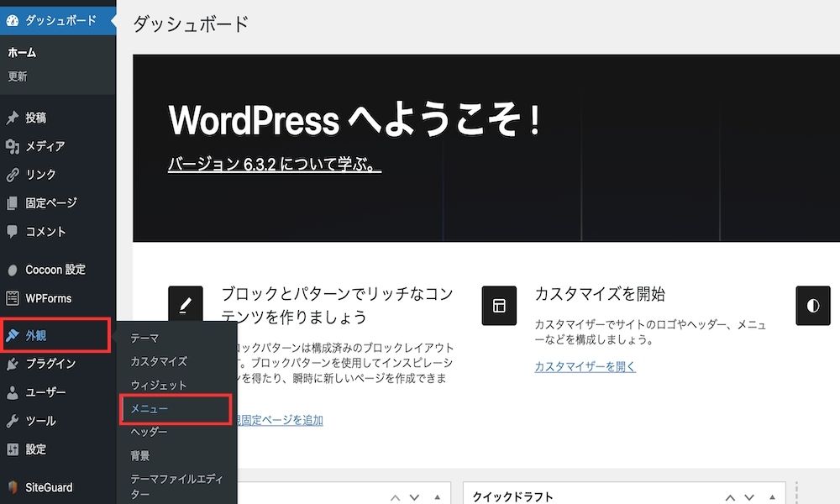This screenshot has width=840, height=504.
Task: Click the shield icon for SiteGuard
Action: tap(13, 487)
